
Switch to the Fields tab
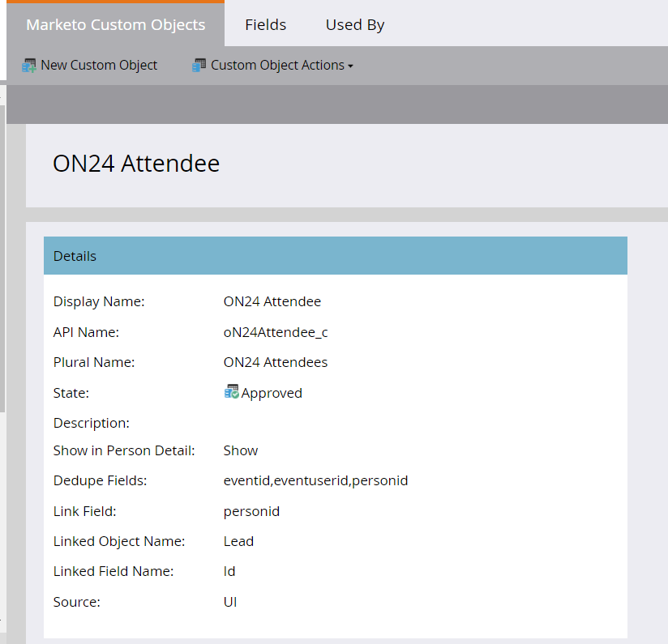point(265,24)
